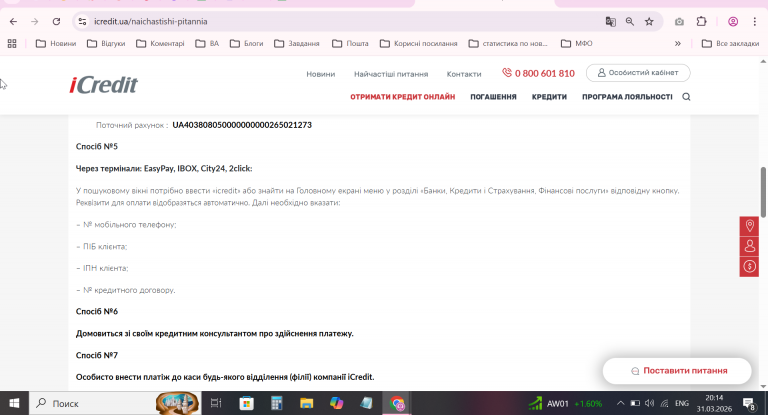The width and height of the screenshot is (768, 415).
Task: Reload the page with the refresh icon
Action: (56, 22)
